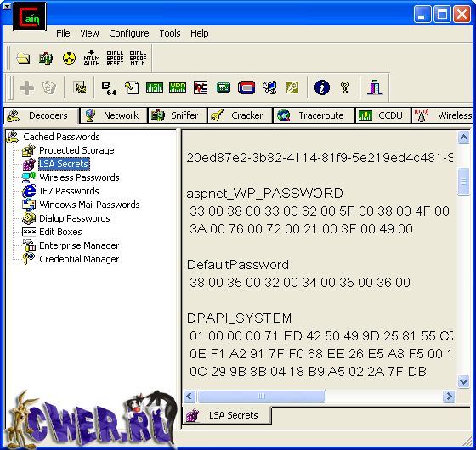Viewport: 476px width, 450px height.
Task: Open the Configure menu
Action: (128, 33)
